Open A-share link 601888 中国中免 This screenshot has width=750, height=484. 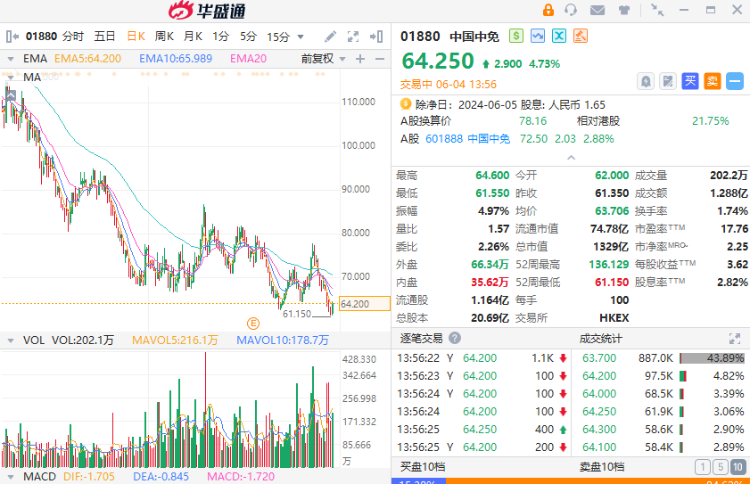[467, 139]
